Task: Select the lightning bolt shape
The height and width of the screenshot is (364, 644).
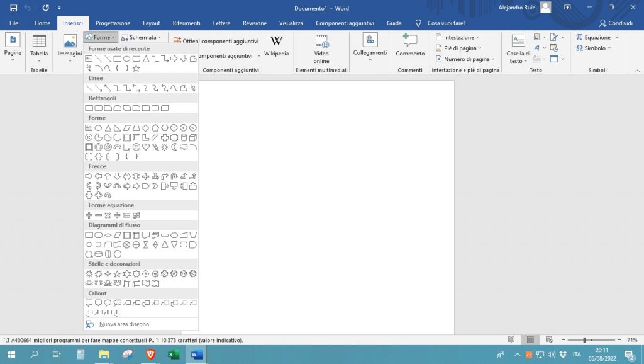Action: pos(155,147)
